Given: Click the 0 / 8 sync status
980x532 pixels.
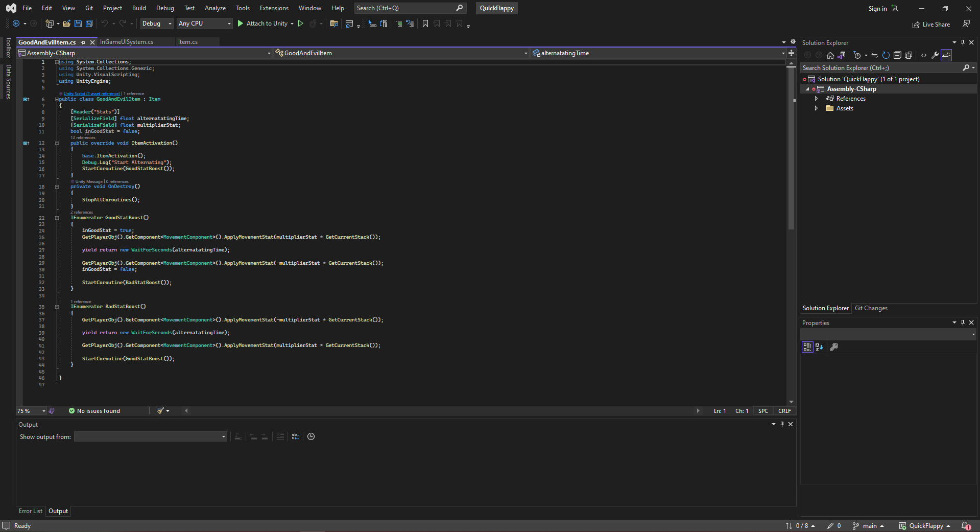Looking at the screenshot, I should click(800, 526).
